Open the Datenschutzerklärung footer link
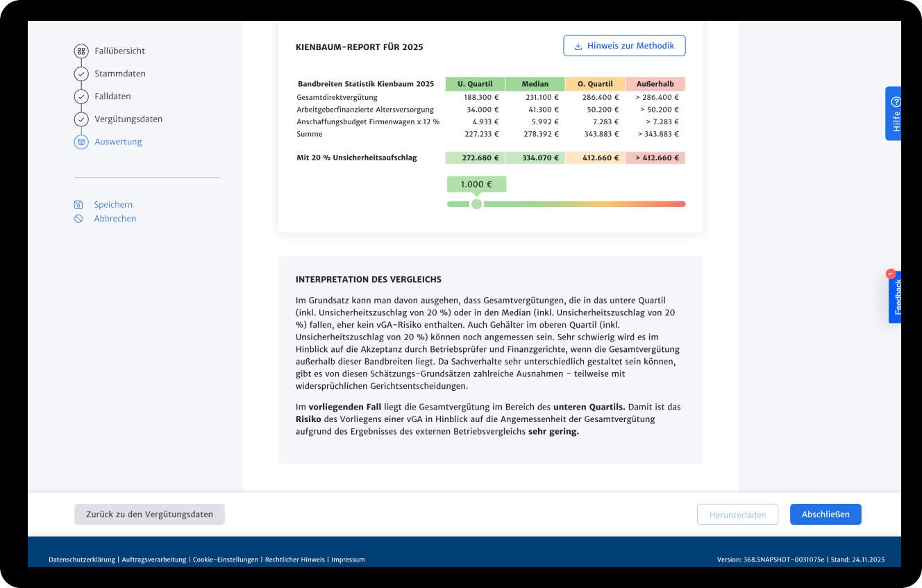This screenshot has width=922, height=588. (x=82, y=560)
